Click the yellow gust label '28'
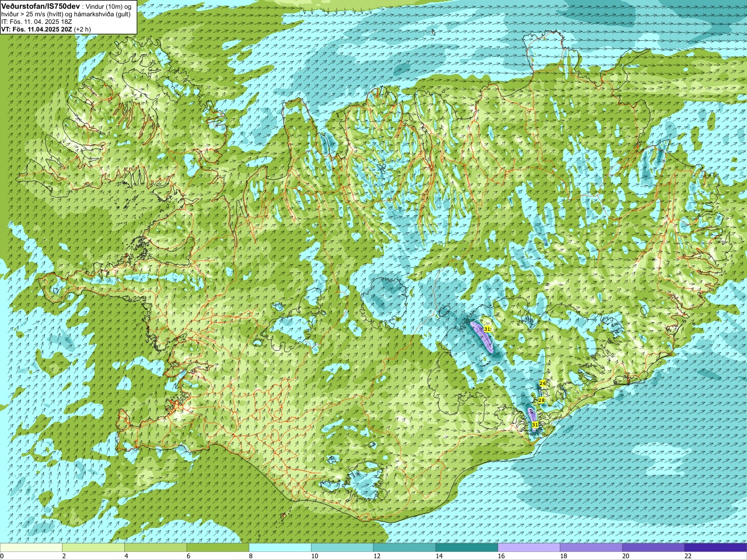Screen dimensions: 747x560 (x=541, y=400)
